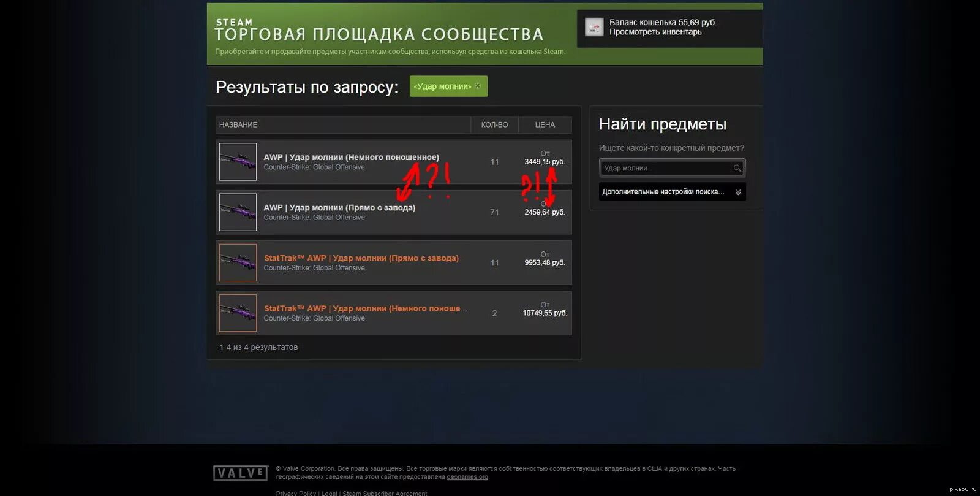Click Баланс кошелька 55,69 руб. text

tap(663, 22)
